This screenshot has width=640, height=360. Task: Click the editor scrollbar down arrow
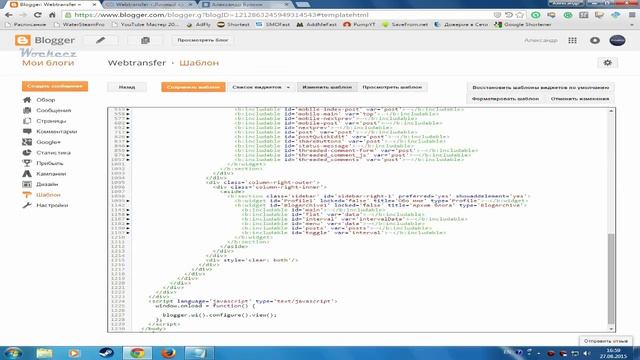coord(611,329)
